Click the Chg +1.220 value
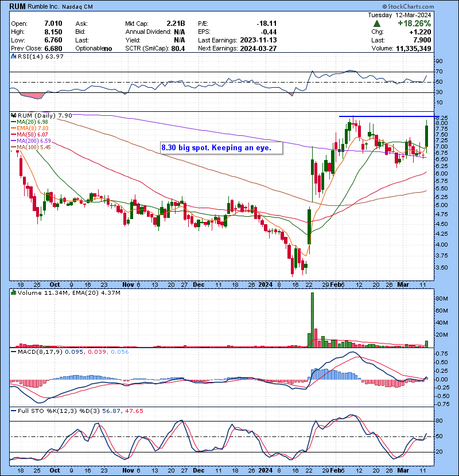The height and width of the screenshot is (476, 459). (x=420, y=32)
